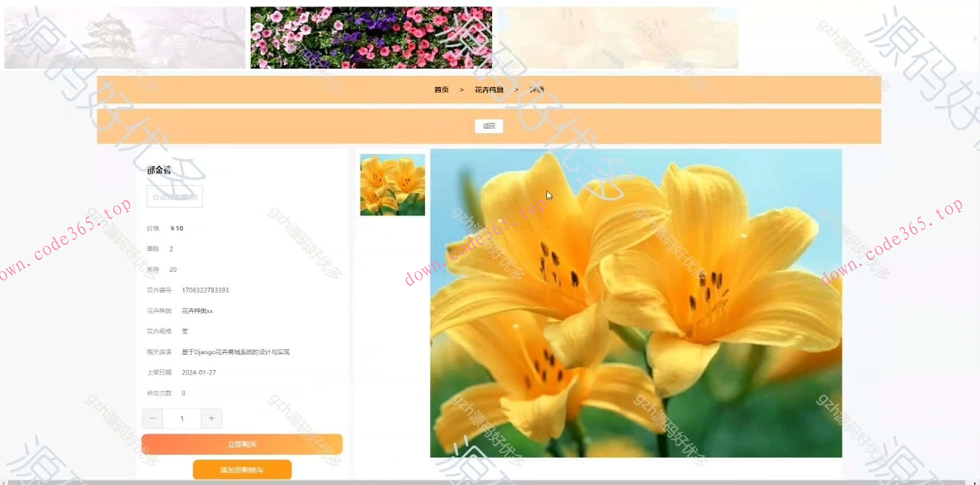Click the 首页 breadcrumb link
Screen dimensions: 980x485
click(441, 90)
